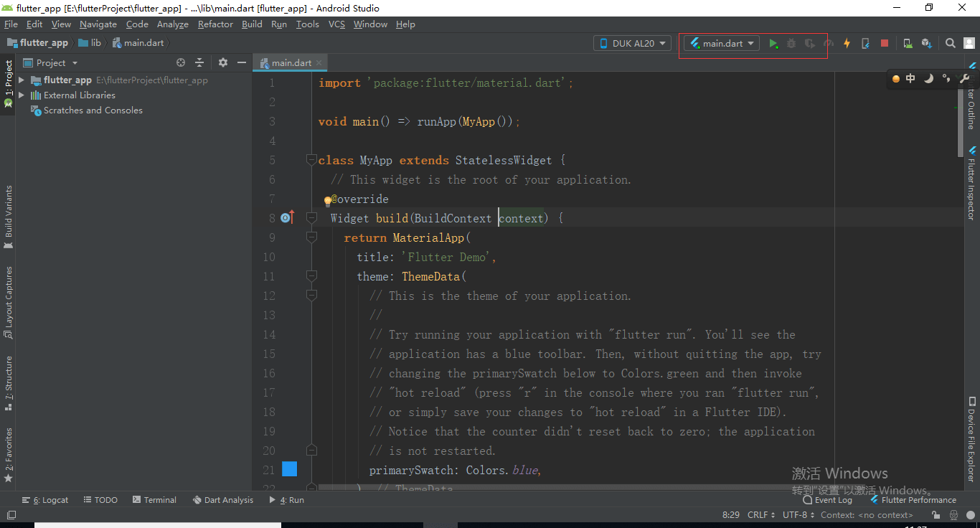Open the DUK AL20 device dropdown
Image resolution: width=980 pixels, height=528 pixels.
coord(633,43)
